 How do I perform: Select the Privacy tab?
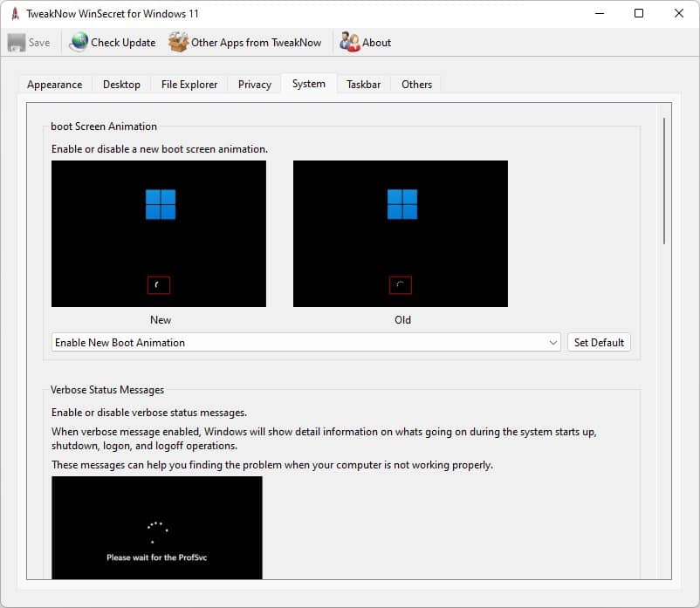tap(255, 85)
